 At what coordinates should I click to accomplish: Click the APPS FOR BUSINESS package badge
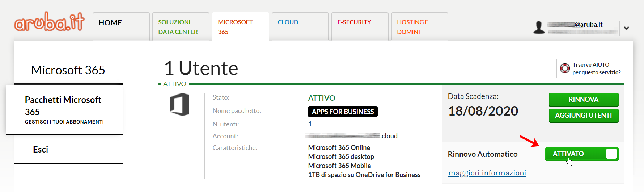tap(342, 112)
